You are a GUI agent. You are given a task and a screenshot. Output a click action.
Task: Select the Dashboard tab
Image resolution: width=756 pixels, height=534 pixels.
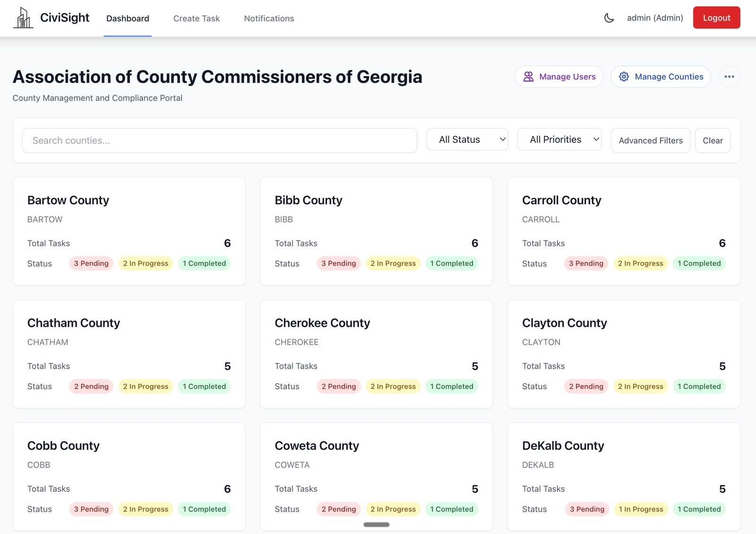coord(128,18)
